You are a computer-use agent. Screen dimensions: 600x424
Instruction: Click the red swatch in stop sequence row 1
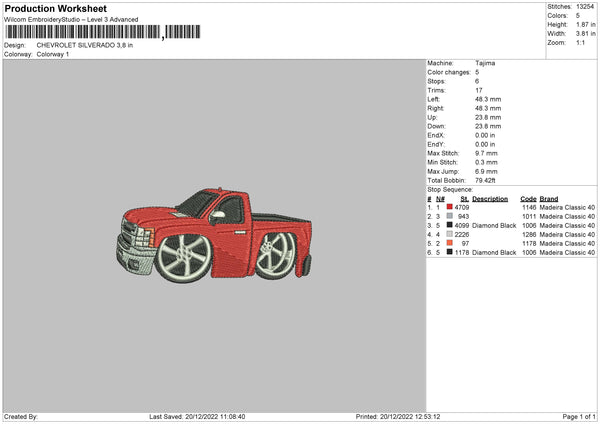coord(451,207)
